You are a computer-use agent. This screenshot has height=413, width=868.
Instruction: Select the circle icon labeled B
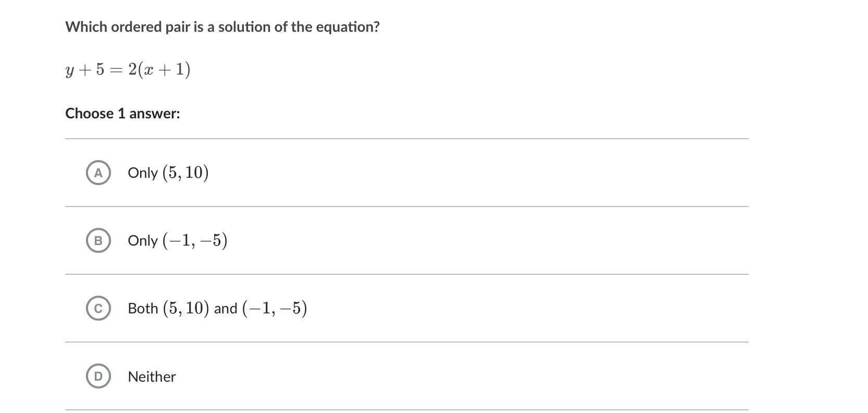point(98,240)
